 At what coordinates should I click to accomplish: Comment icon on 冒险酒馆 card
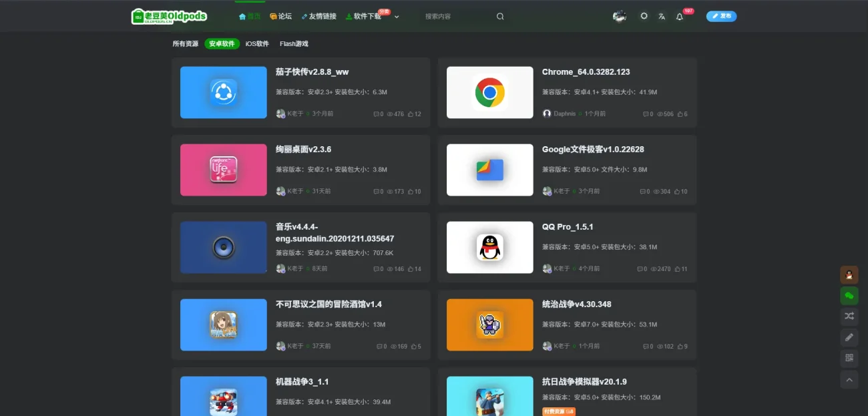pyautogui.click(x=379, y=347)
